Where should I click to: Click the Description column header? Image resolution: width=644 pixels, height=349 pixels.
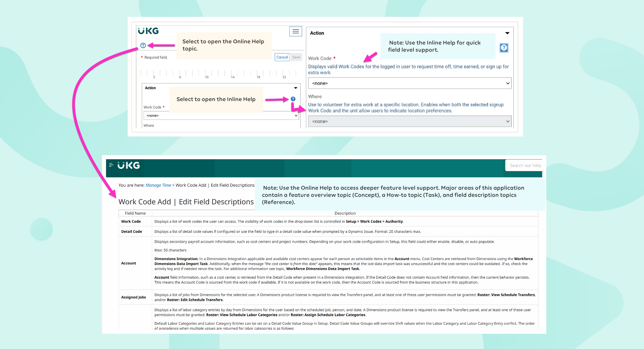tap(345, 213)
